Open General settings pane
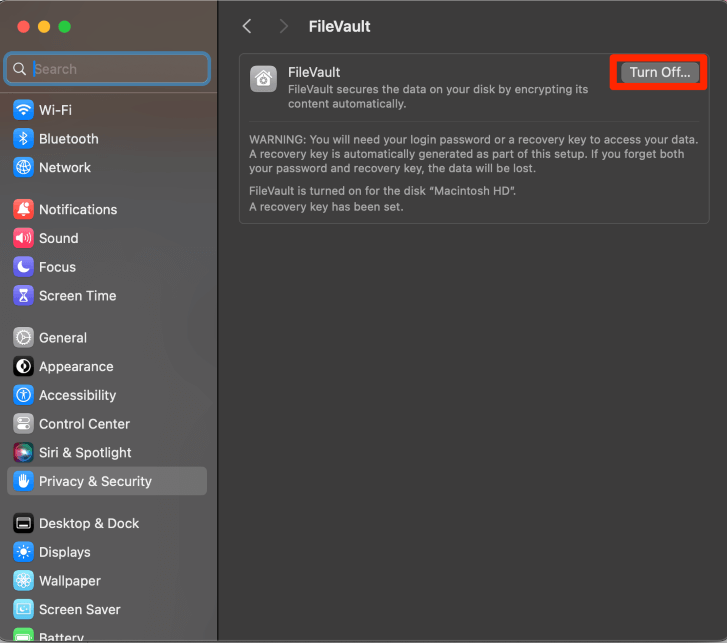 point(63,338)
